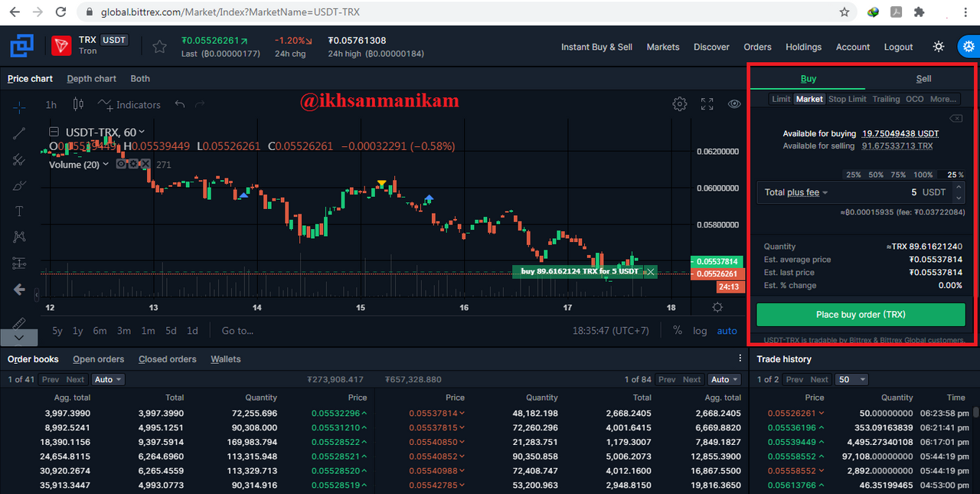Image resolution: width=980 pixels, height=494 pixels.
Task: Click the Tron coin logo
Action: pyautogui.click(x=60, y=47)
